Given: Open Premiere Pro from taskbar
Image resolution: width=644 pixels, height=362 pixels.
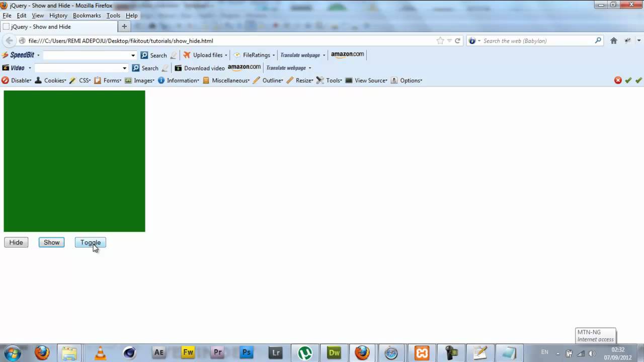Looking at the screenshot, I should click(x=217, y=353).
